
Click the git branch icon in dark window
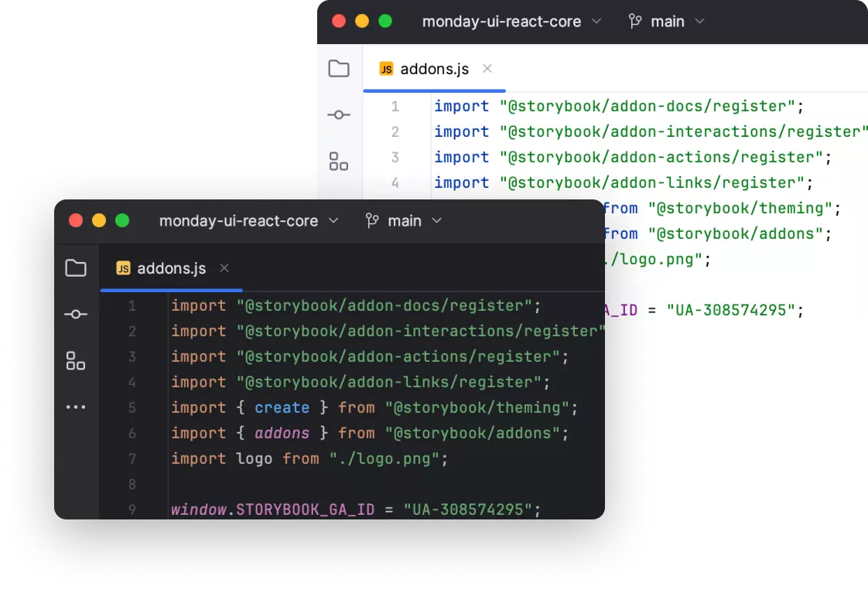click(x=373, y=221)
